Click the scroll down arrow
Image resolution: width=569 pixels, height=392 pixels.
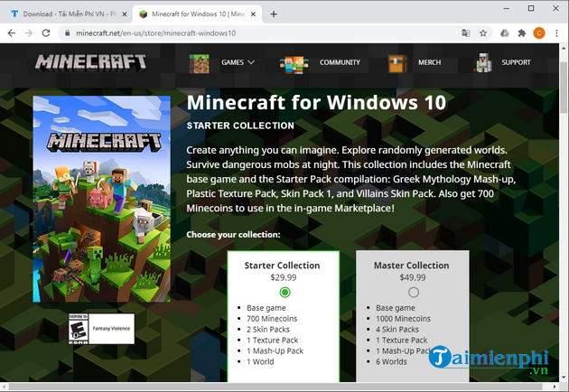point(564,378)
